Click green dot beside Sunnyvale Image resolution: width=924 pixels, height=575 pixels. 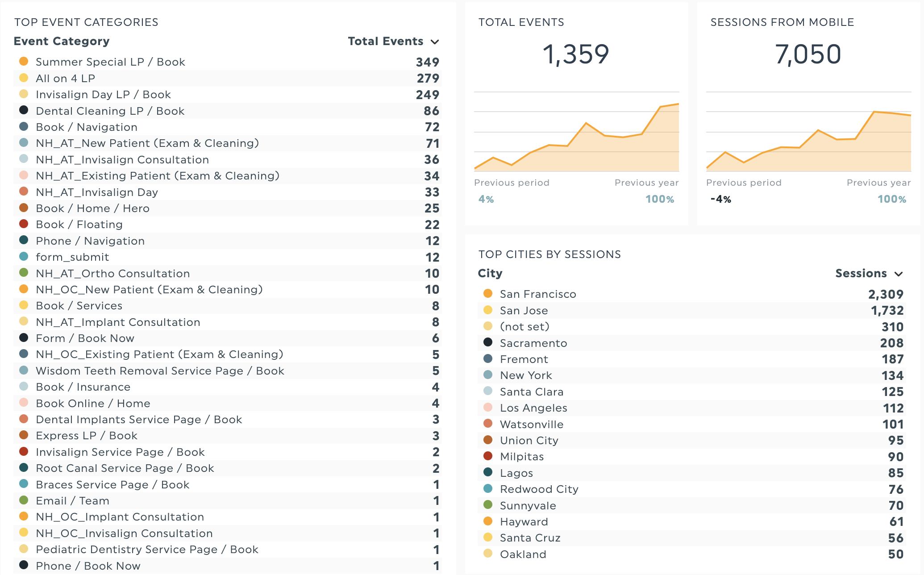coord(488,504)
